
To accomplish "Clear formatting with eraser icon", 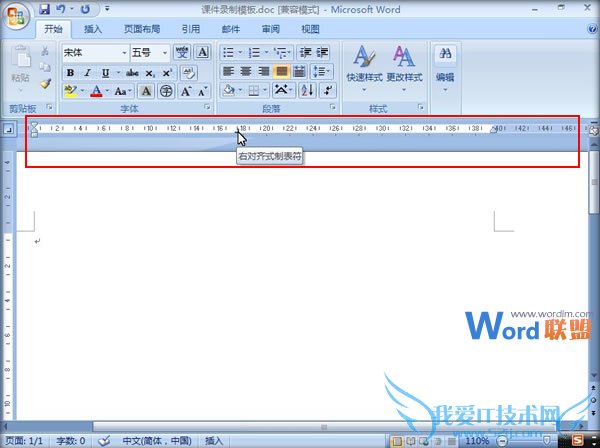I will click(189, 72).
